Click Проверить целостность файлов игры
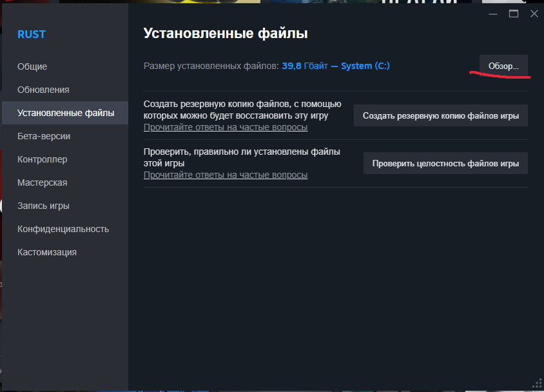 445,163
